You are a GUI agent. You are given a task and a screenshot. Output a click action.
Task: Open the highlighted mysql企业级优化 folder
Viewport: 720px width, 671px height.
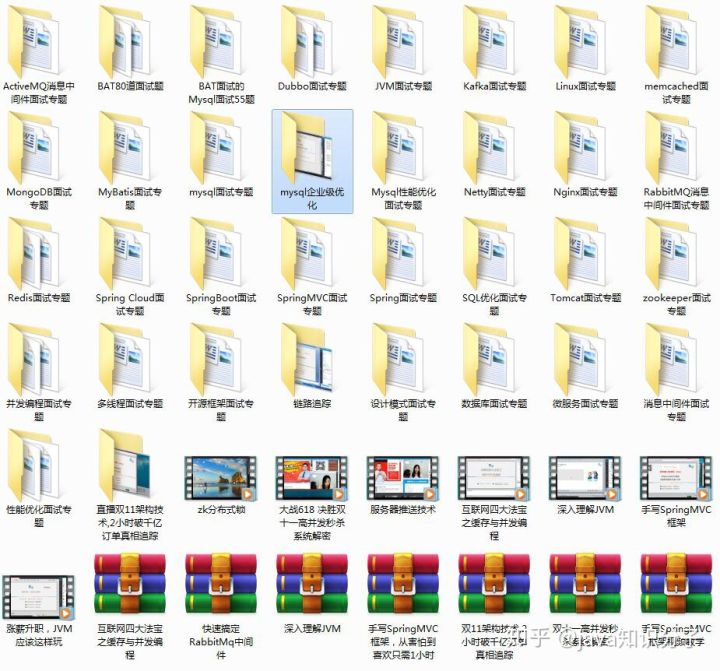[x=312, y=150]
